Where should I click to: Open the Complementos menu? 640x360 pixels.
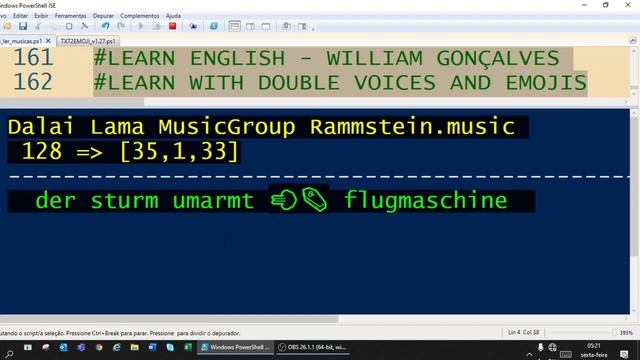click(x=140, y=16)
